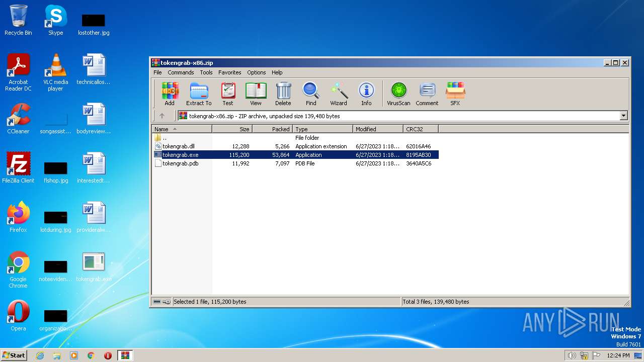The width and height of the screenshot is (644, 362).
Task: Select the flshop.jpg desktop file
Action: (x=55, y=172)
